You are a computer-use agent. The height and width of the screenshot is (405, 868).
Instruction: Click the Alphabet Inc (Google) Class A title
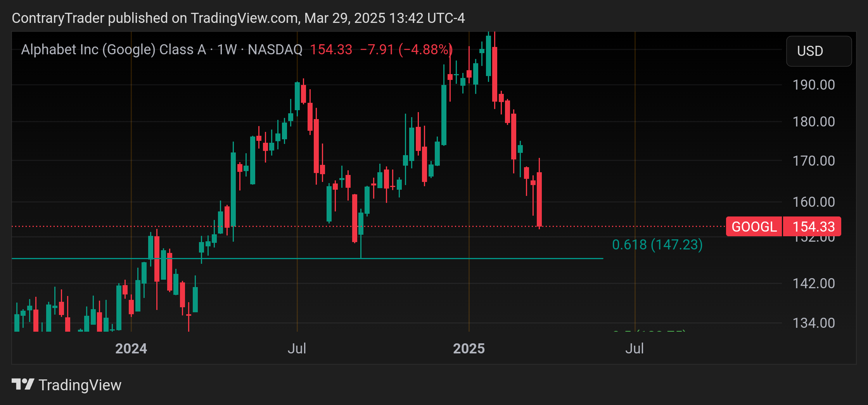pos(113,50)
